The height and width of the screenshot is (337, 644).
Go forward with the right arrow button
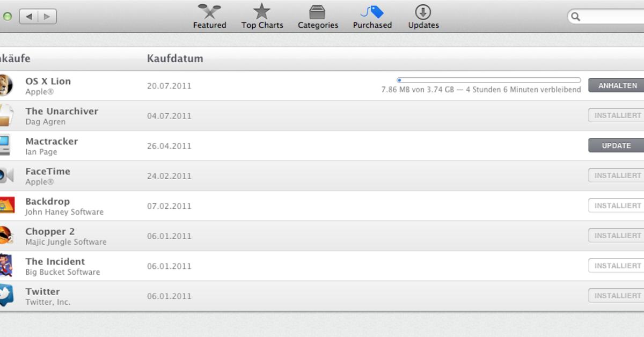(x=47, y=17)
